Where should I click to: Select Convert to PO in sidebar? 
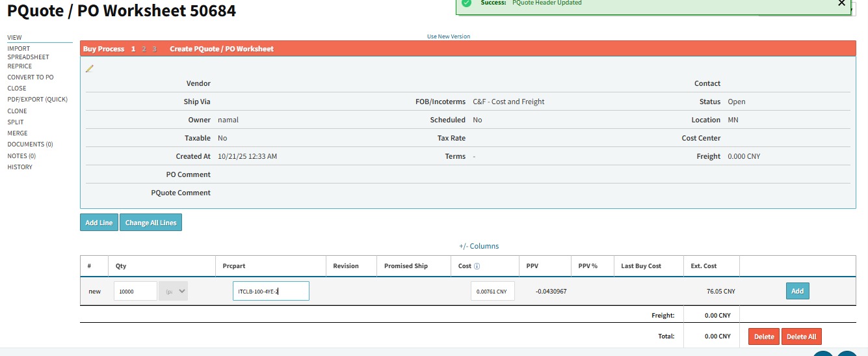click(31, 77)
